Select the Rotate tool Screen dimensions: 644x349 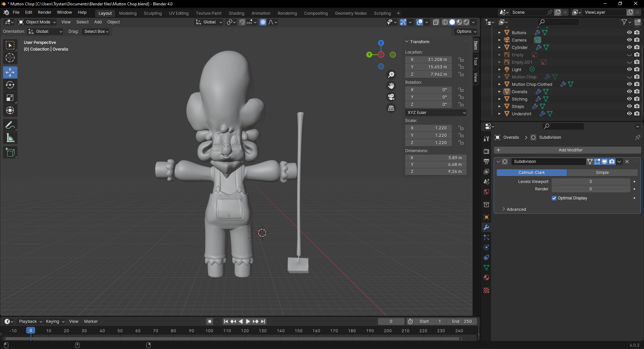(10, 85)
